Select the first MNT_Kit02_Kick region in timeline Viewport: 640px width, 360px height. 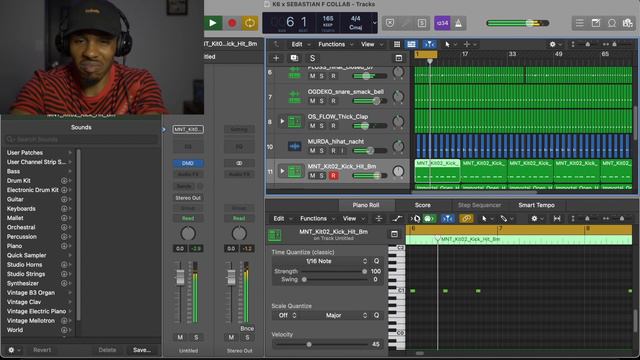tap(437, 171)
